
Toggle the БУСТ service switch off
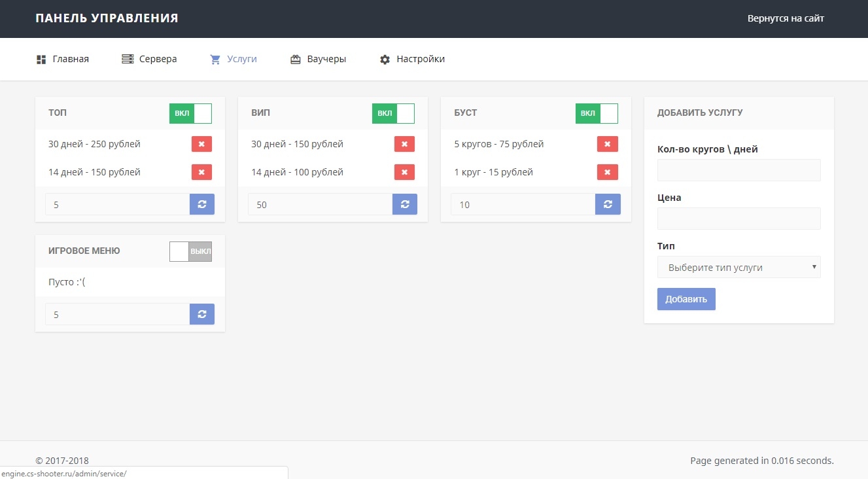pyautogui.click(x=597, y=113)
